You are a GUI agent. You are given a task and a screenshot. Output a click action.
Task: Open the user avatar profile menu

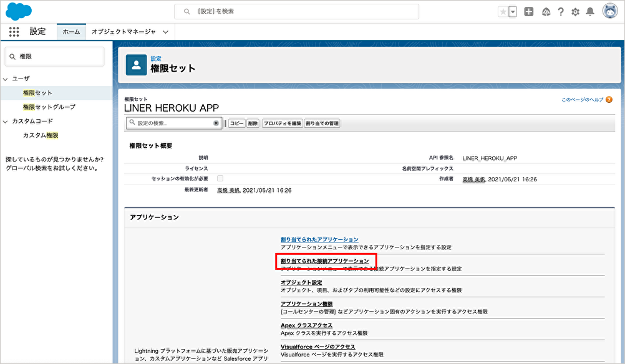click(610, 11)
